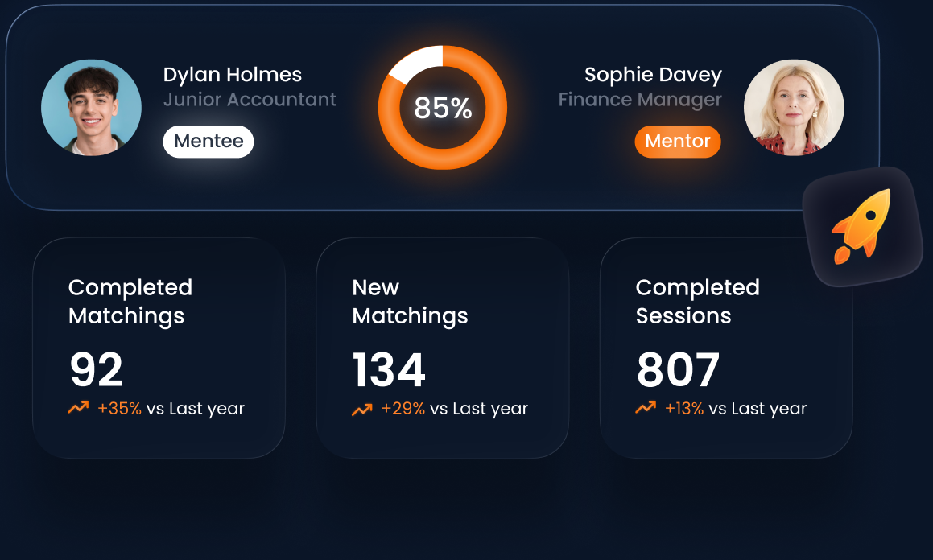Click the 807 completed sessions figure

tap(678, 369)
